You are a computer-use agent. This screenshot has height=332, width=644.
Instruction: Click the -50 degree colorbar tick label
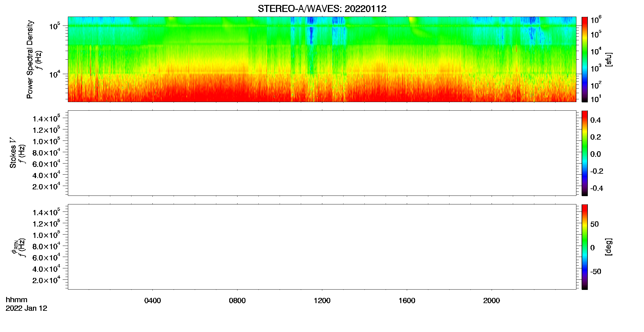(596, 272)
